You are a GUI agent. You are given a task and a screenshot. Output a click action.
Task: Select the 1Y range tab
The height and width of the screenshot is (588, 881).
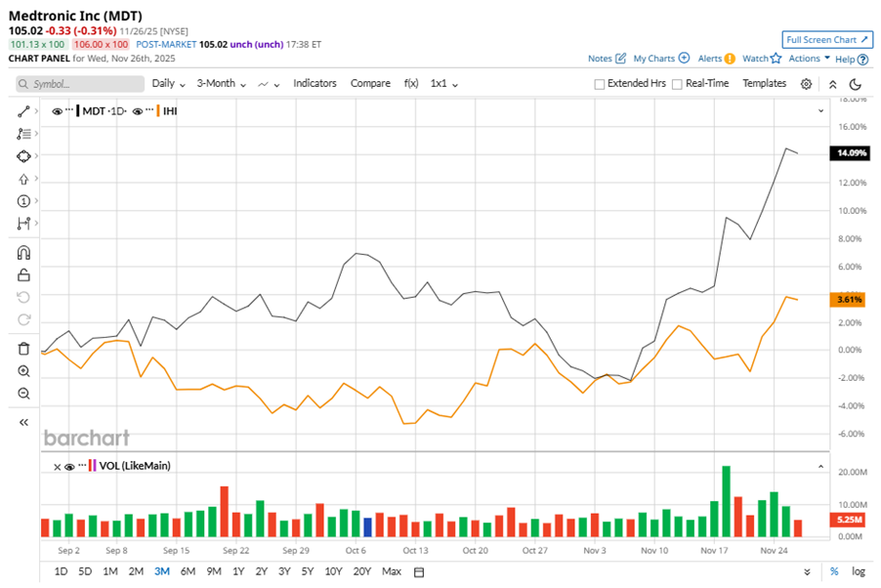[238, 571]
